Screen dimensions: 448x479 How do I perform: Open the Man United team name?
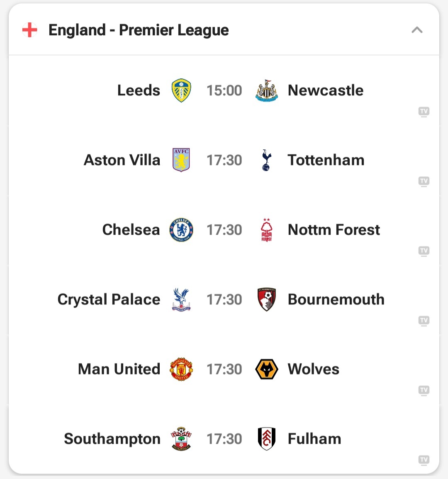pyautogui.click(x=119, y=369)
